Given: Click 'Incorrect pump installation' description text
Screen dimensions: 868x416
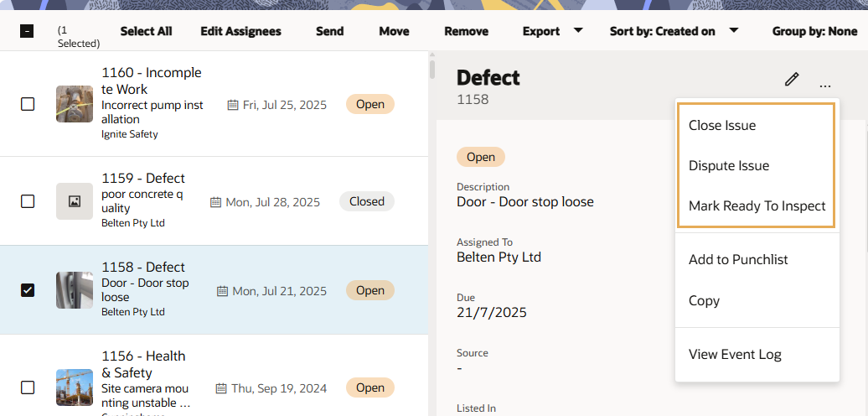Looking at the screenshot, I should coord(152,112).
